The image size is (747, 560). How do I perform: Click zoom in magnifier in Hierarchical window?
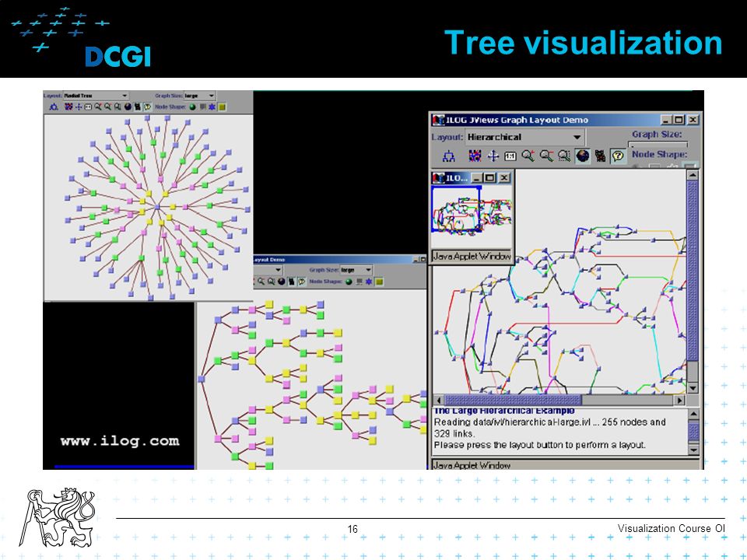[528, 156]
